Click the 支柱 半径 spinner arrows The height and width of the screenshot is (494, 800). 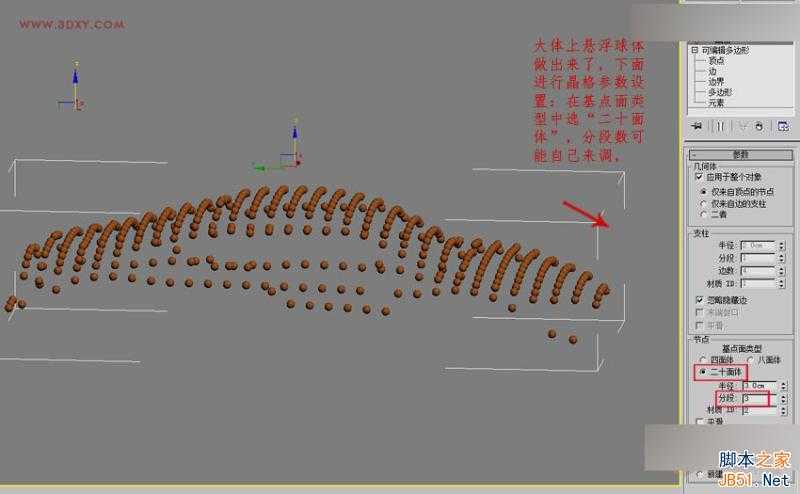(x=782, y=245)
